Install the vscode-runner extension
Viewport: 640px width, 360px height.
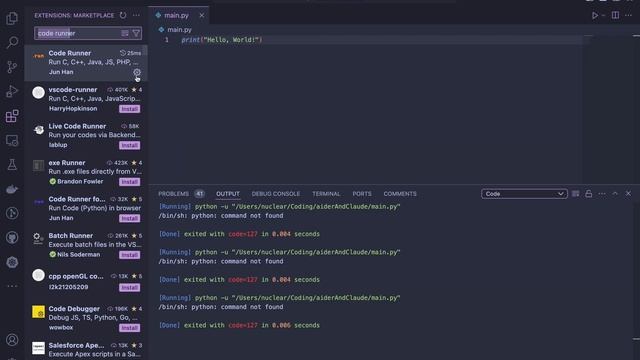[130, 109]
